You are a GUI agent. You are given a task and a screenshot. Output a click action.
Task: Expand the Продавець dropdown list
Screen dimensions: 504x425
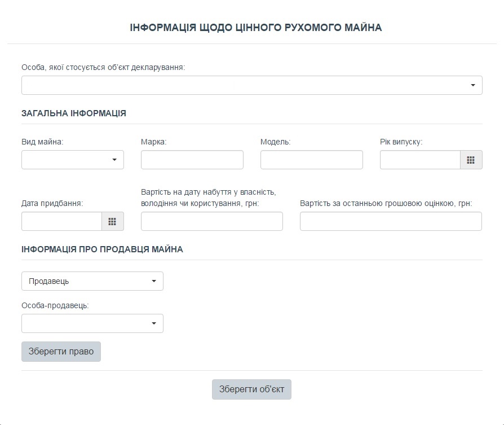coord(92,281)
